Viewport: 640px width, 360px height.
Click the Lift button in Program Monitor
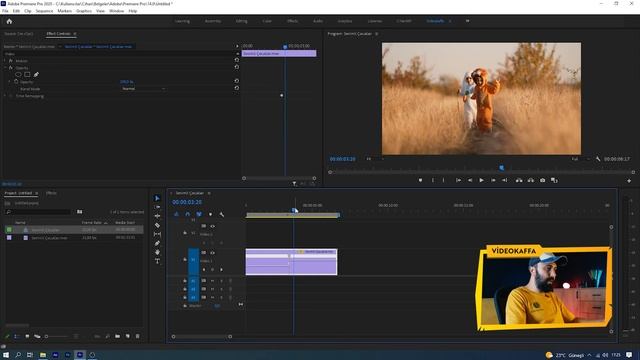pos(519,180)
